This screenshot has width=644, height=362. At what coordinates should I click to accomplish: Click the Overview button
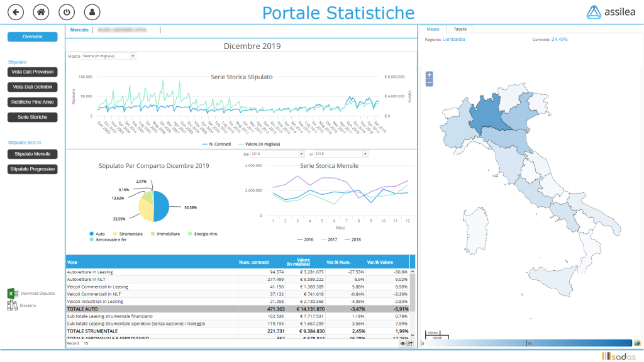pos(33,37)
